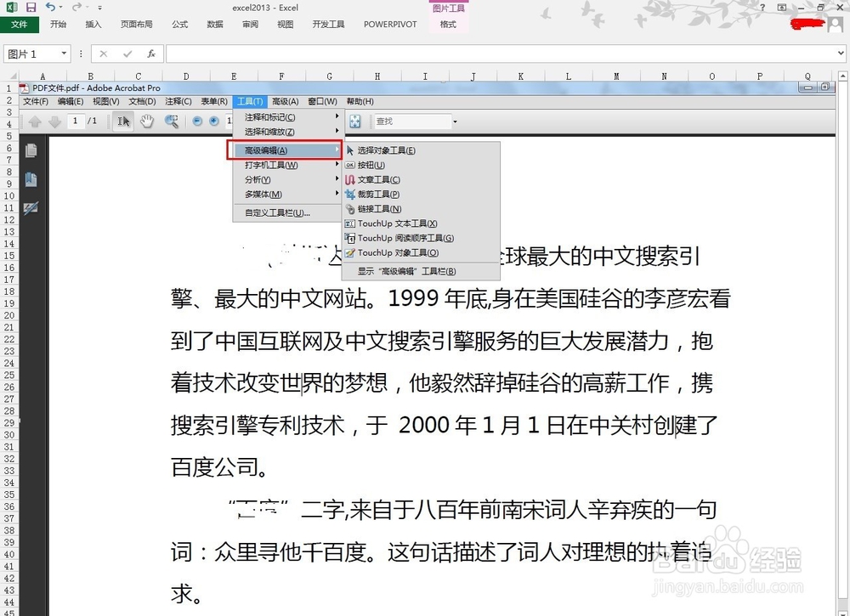Click the zoom in plus button

(214, 122)
